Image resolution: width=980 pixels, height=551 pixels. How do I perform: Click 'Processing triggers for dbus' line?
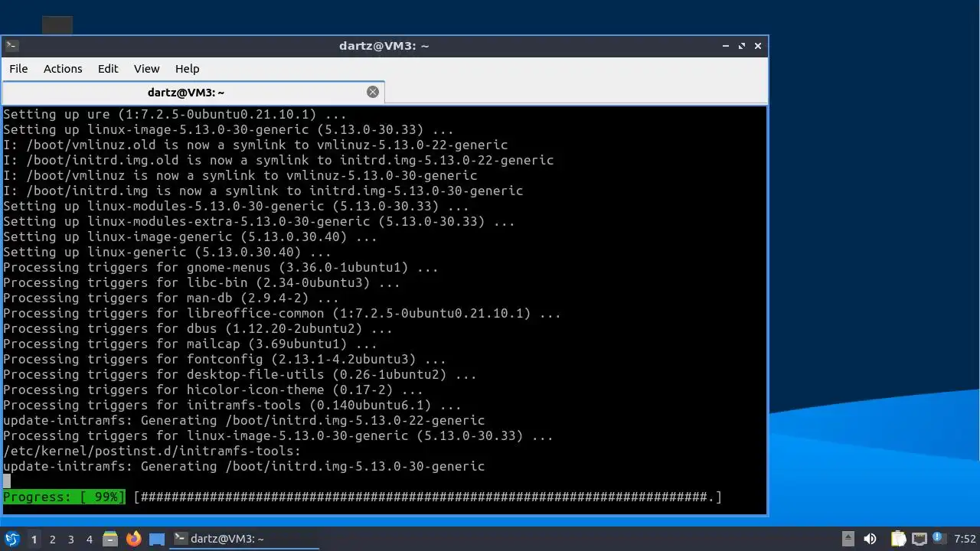[198, 329]
